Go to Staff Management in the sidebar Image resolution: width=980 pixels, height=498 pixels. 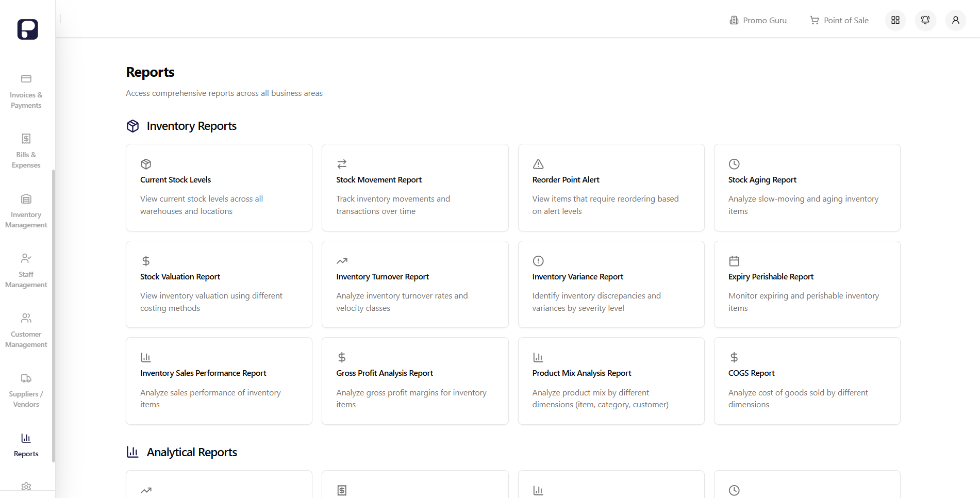(x=26, y=270)
